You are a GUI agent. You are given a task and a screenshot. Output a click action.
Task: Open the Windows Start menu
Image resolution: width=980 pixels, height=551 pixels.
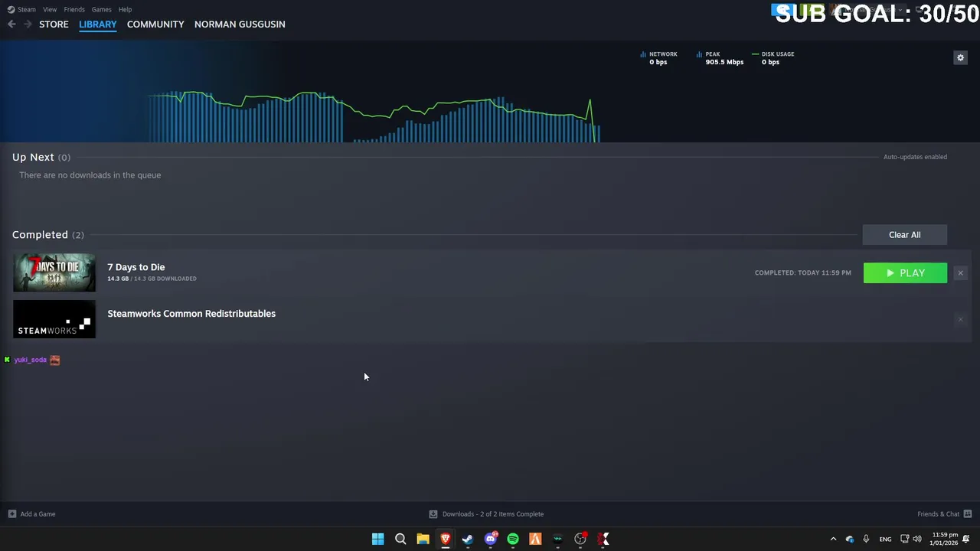(377, 539)
